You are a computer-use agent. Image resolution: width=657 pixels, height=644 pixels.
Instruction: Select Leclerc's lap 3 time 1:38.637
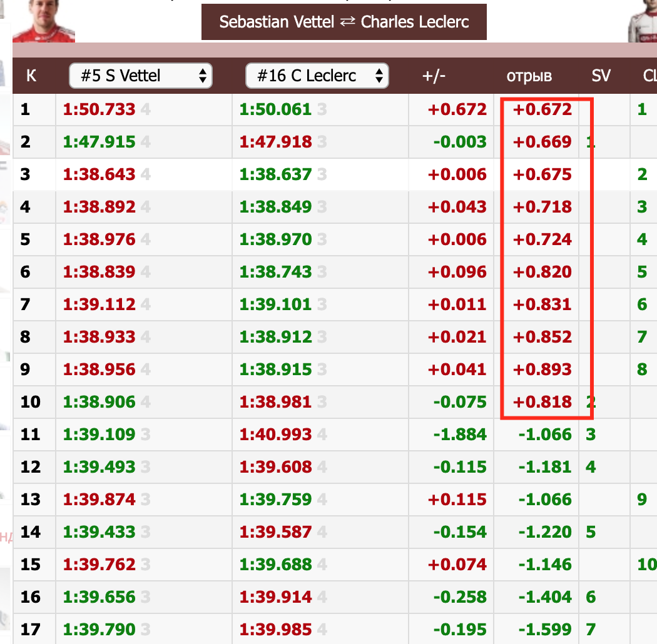pos(276,174)
